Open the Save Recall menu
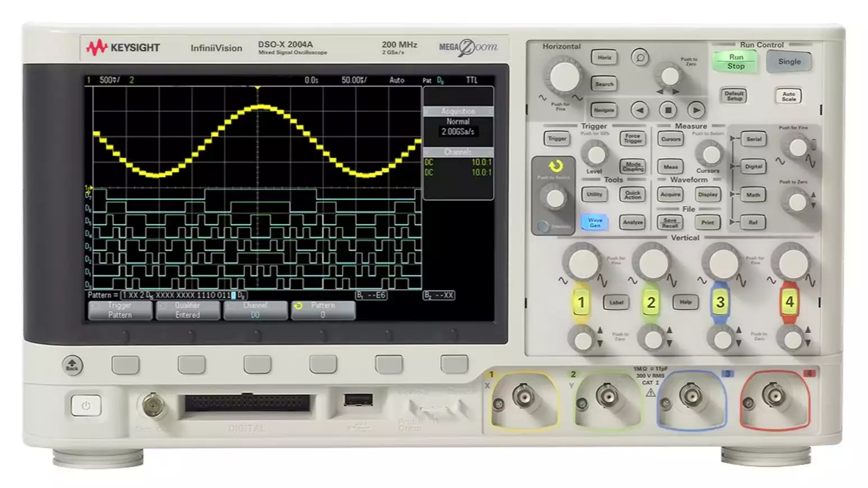868x488 pixels. 670,223
